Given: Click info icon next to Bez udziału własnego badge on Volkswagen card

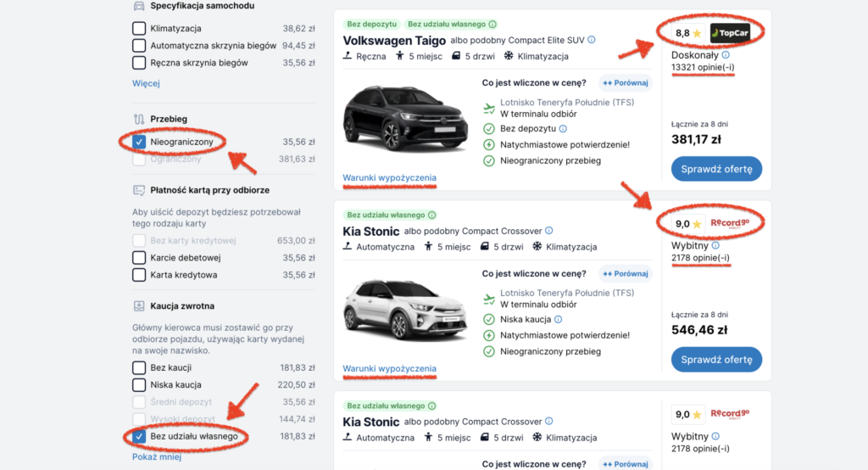Looking at the screenshot, I should click(x=492, y=25).
